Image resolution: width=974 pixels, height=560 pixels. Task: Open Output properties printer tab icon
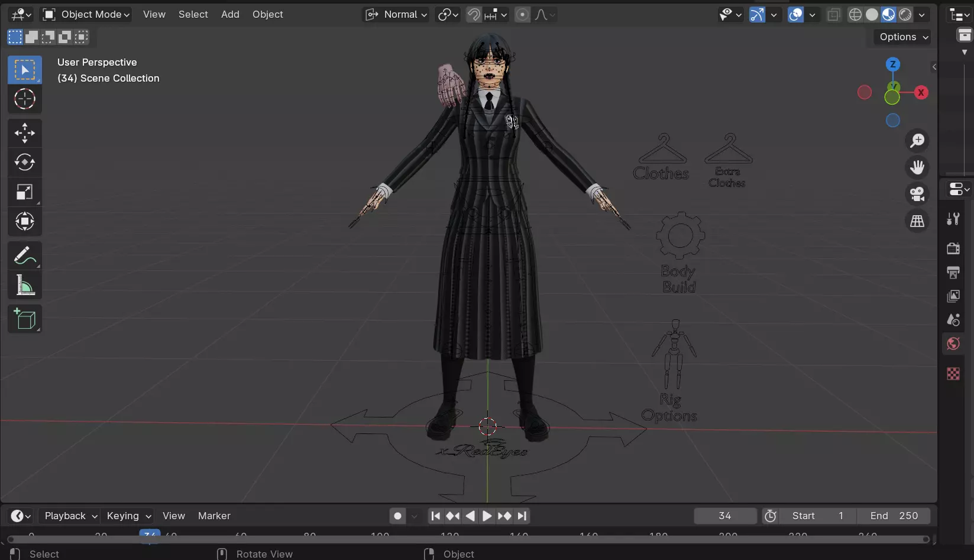(953, 272)
